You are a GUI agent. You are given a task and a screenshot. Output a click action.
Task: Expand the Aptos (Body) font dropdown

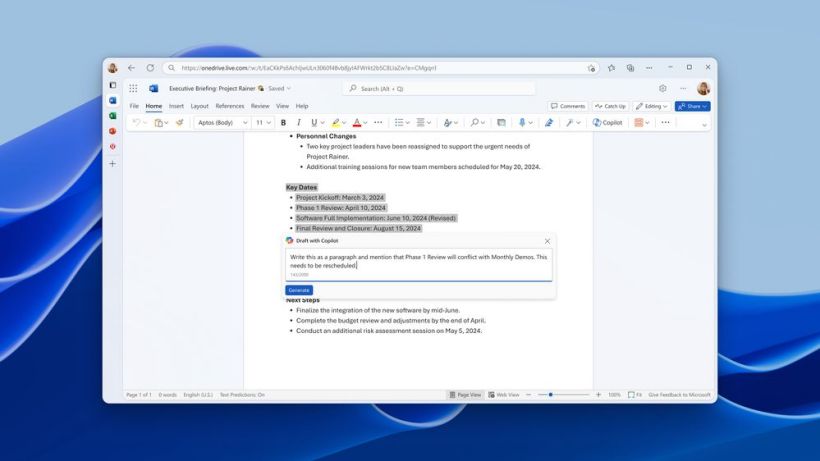[x=222, y=122]
